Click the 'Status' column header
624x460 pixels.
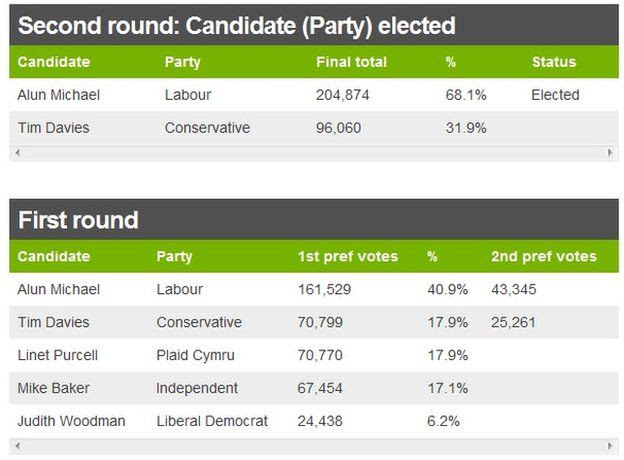coord(553,62)
